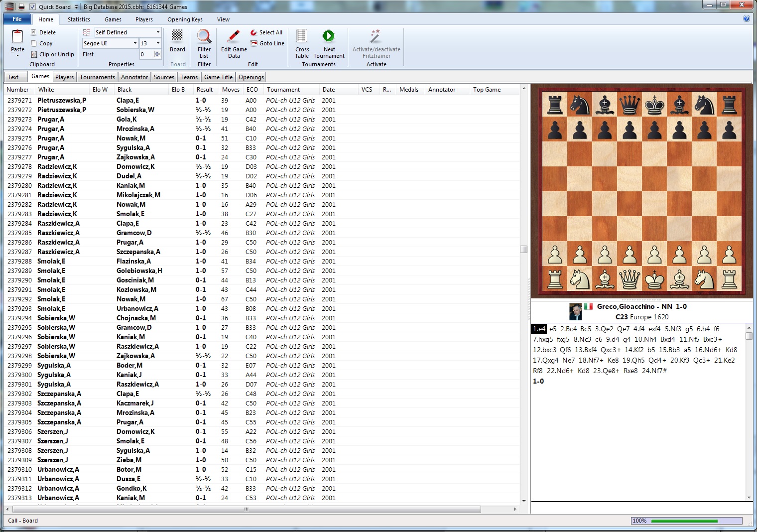Screen dimensions: 757x532
Task: Click the 100% progress bar
Action: 687,521
